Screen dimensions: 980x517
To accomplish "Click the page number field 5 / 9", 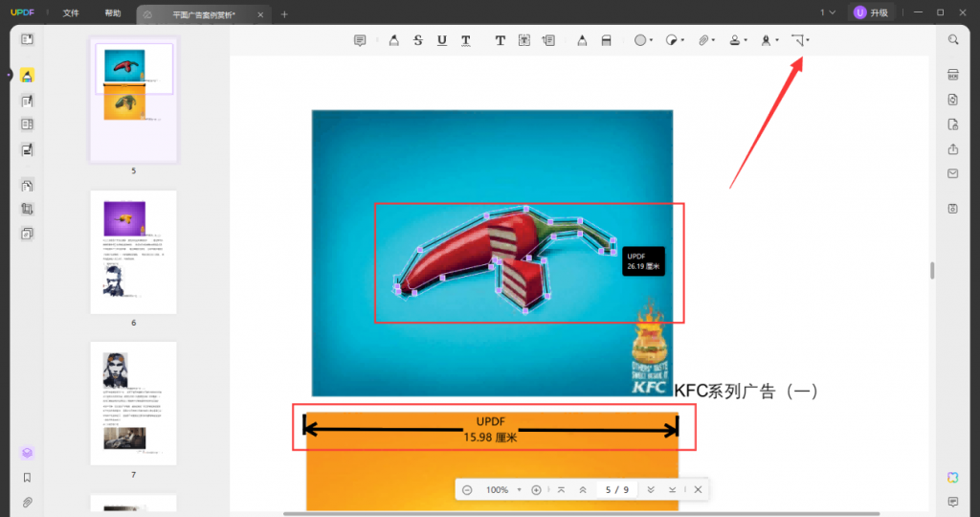I will click(616, 490).
